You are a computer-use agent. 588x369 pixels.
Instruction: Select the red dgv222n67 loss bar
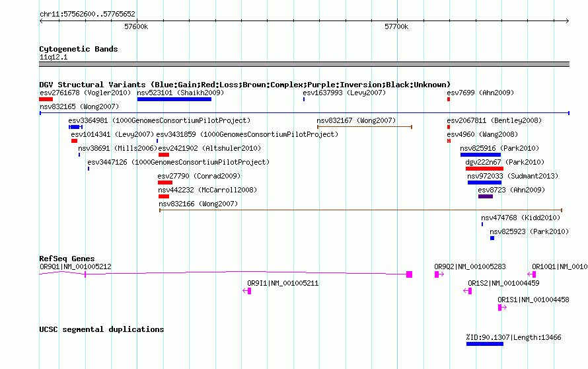(x=484, y=169)
